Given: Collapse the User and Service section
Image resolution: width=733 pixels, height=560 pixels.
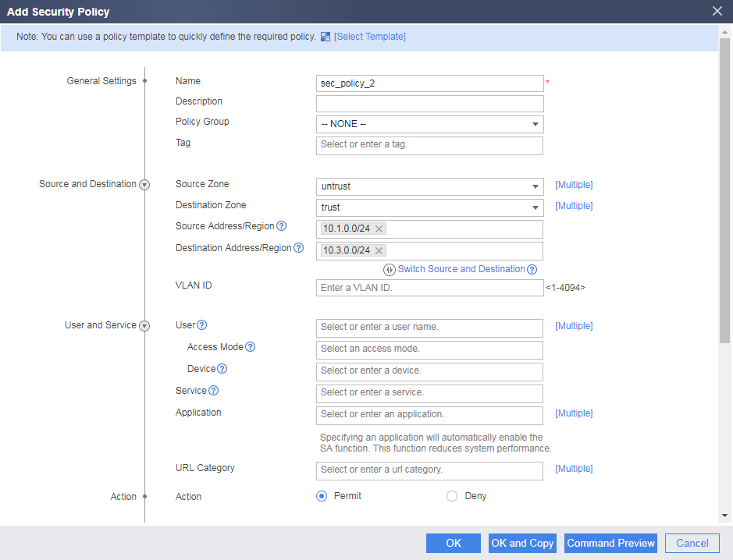Looking at the screenshot, I should point(145,326).
